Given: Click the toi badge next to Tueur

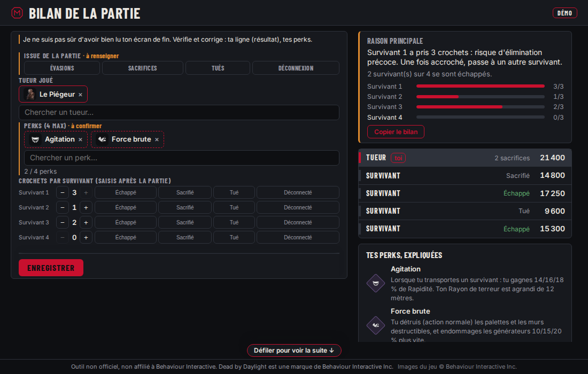Looking at the screenshot, I should (x=398, y=158).
